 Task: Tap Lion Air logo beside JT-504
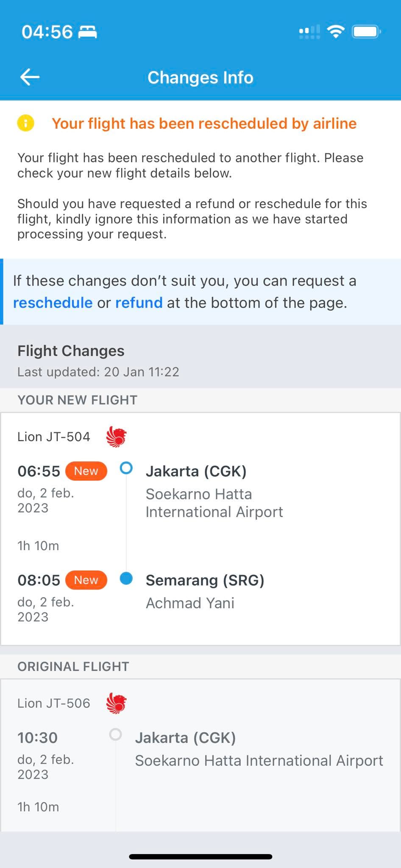point(117,437)
